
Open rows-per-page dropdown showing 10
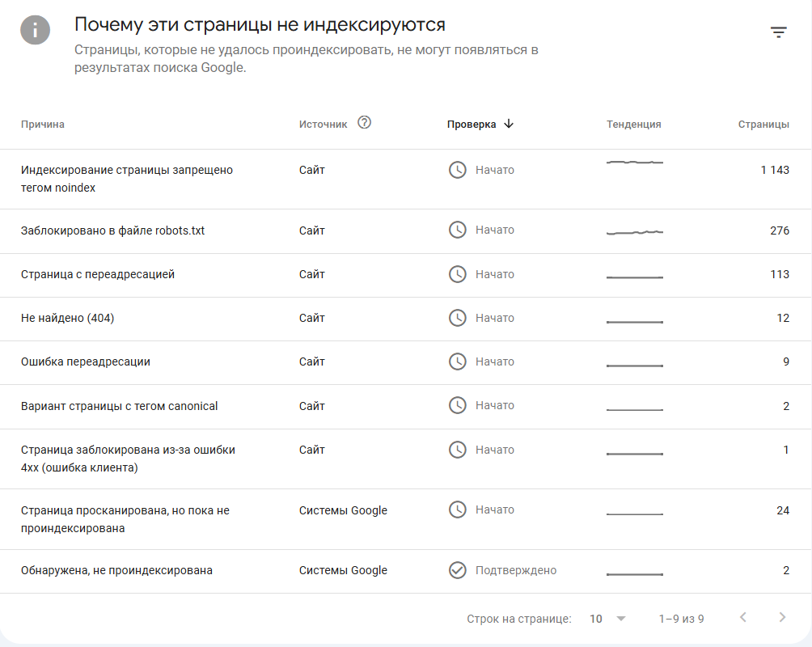(x=607, y=619)
